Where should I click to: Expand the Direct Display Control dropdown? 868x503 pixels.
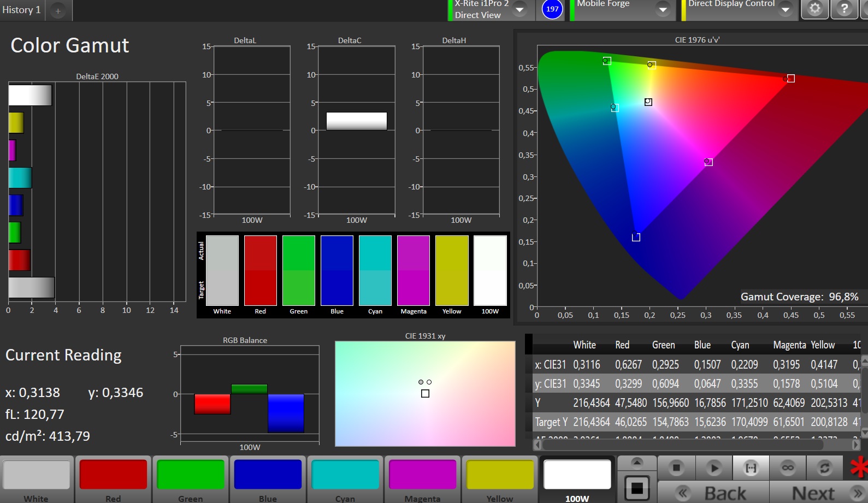click(x=785, y=9)
